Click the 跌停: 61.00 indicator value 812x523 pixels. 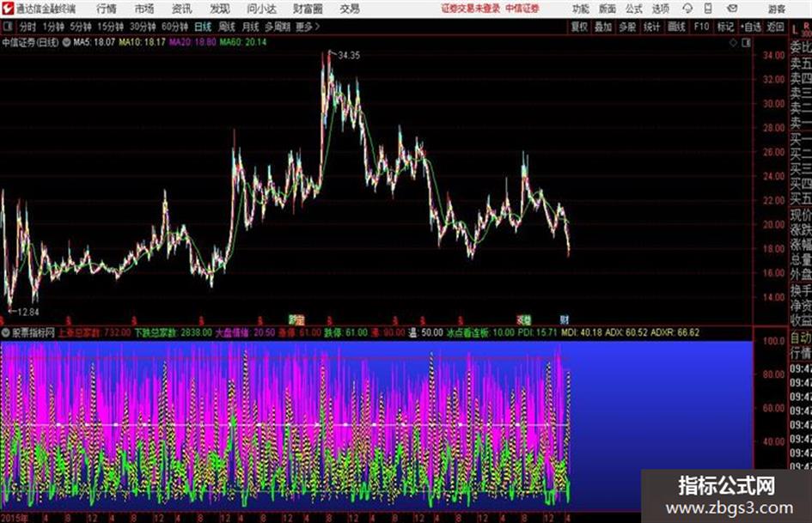pyautogui.click(x=346, y=332)
